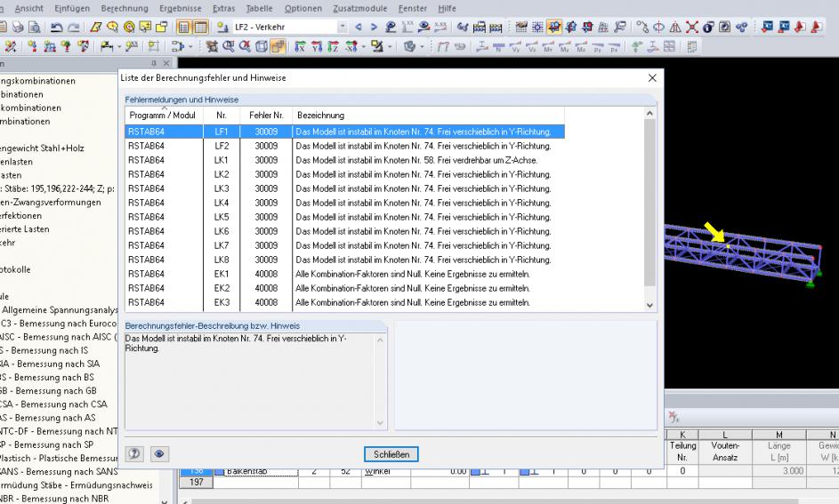Screen dimensions: 839x504
Task: Click the red X delete cross icon
Action: [692, 27]
